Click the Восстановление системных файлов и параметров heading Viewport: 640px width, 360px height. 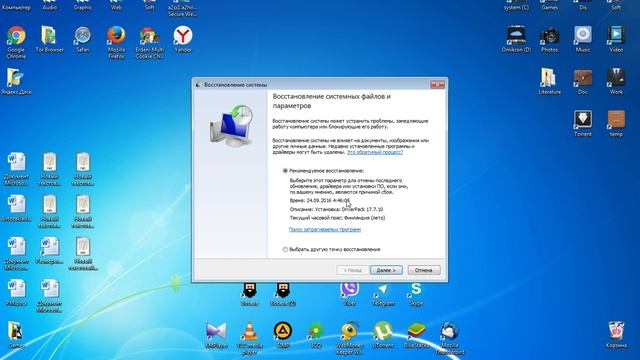click(x=332, y=101)
